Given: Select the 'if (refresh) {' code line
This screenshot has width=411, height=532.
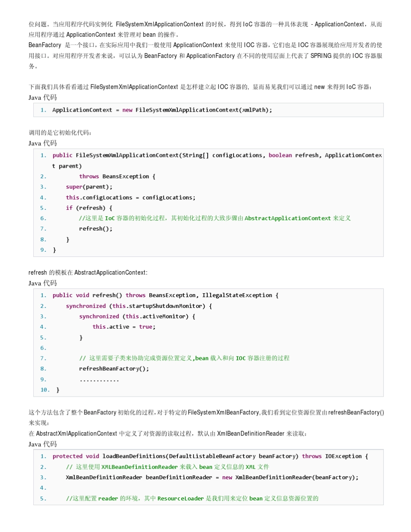Looking at the screenshot, I should (x=89, y=208).
